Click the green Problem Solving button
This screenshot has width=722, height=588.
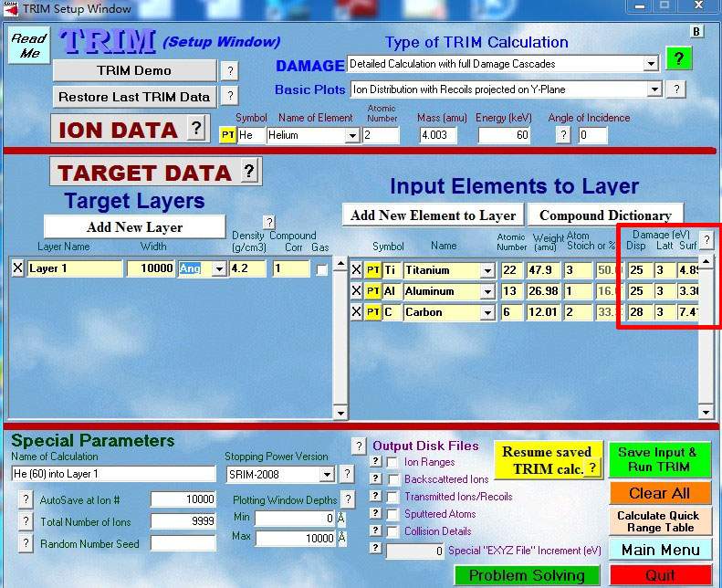[x=528, y=575]
